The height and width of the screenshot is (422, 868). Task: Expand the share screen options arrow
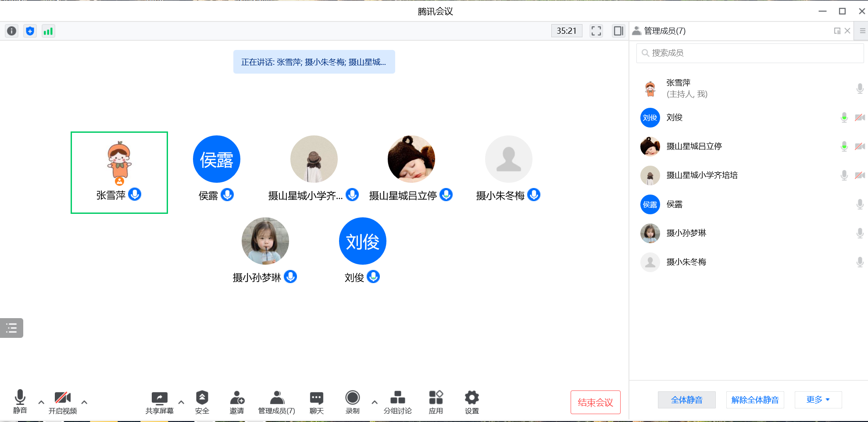click(x=181, y=402)
